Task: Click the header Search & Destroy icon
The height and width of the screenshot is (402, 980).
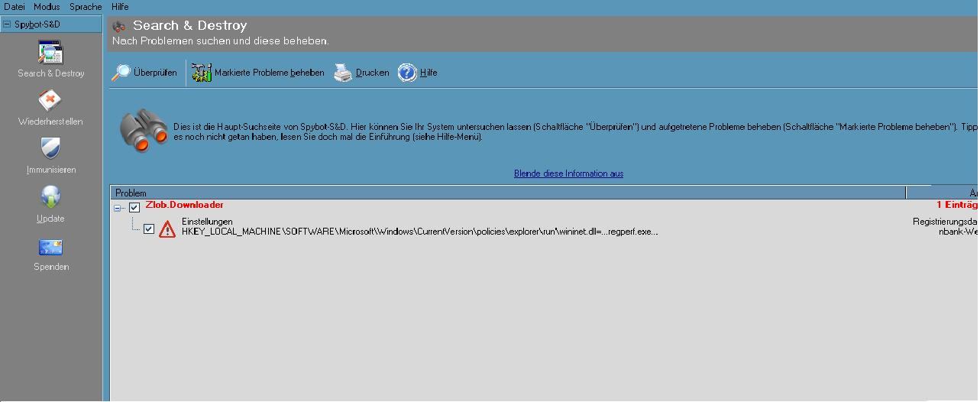Action: tap(119, 26)
